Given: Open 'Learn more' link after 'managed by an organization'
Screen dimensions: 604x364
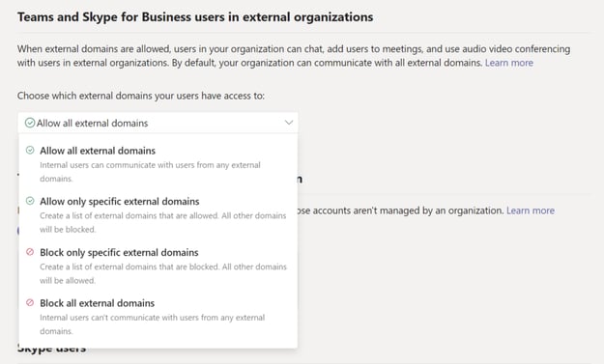Looking at the screenshot, I should pyautogui.click(x=531, y=210).
